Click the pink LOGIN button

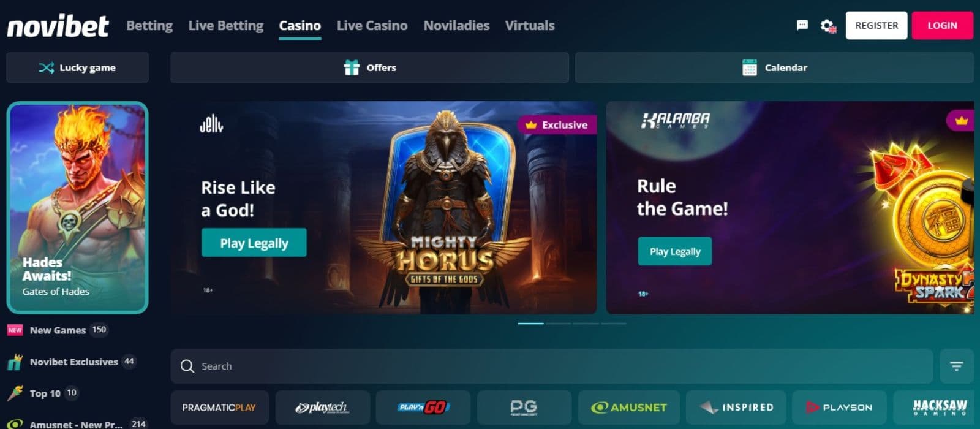(x=942, y=26)
